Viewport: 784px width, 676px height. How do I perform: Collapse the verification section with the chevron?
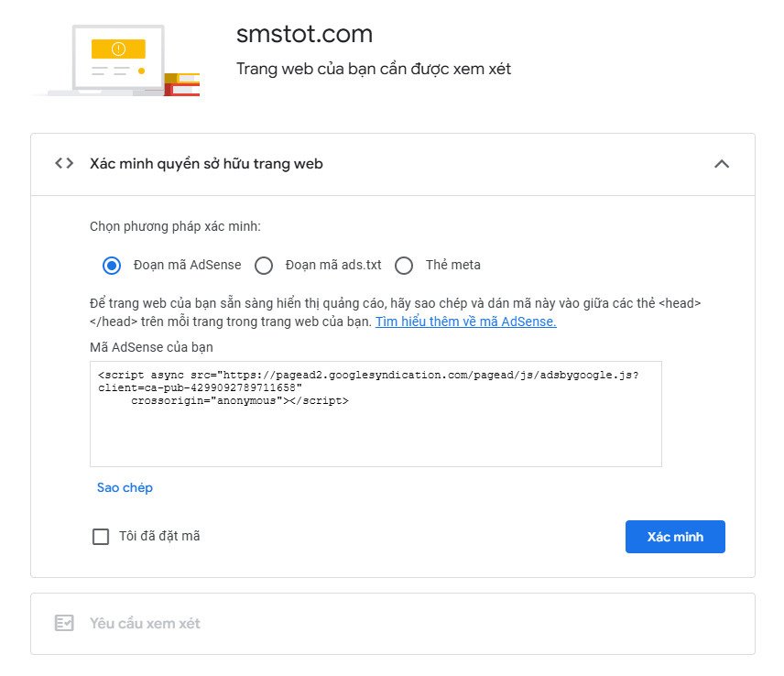point(722,164)
